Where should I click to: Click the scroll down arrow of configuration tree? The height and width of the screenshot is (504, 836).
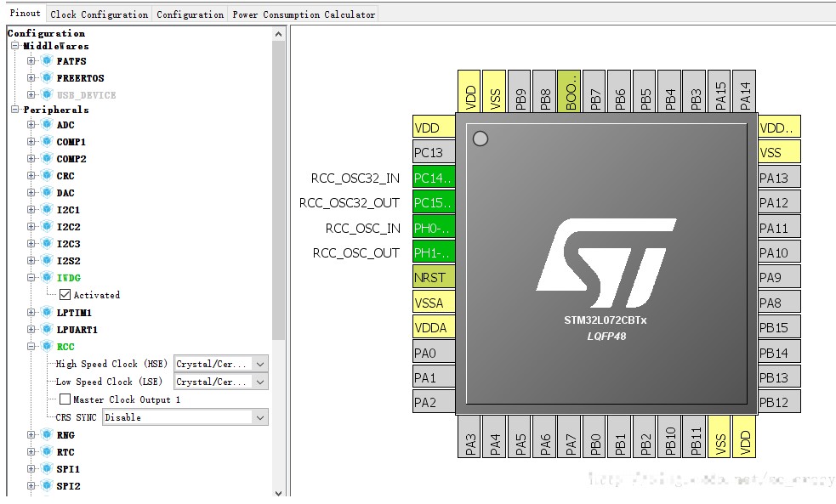(278, 493)
